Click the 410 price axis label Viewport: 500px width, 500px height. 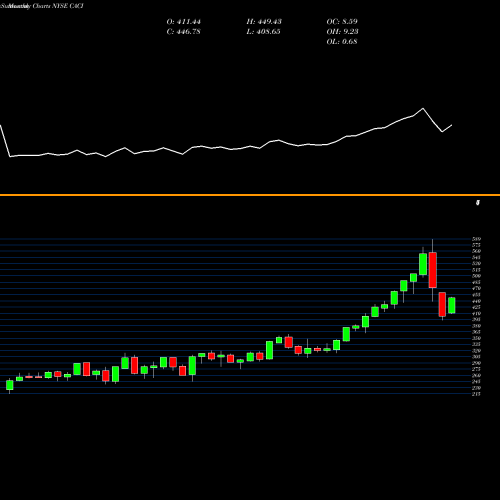476,313
